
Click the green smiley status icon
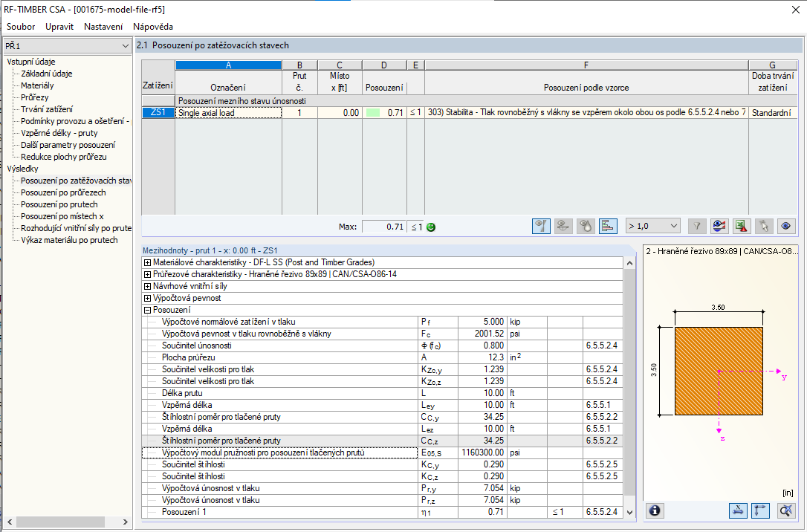click(431, 227)
